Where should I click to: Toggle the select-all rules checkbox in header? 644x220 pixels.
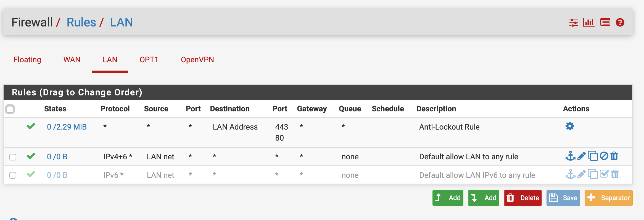[10, 109]
